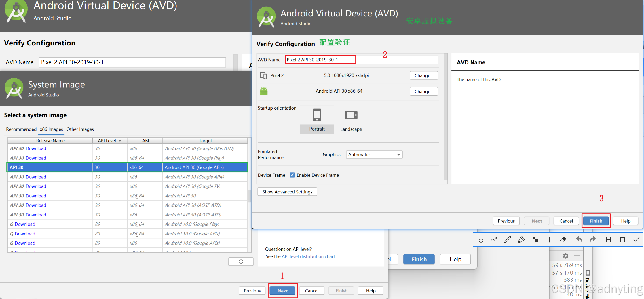Image resolution: width=644 pixels, height=299 pixels.
Task: Click Cancel in Verify Configuration dialog
Action: (x=566, y=221)
